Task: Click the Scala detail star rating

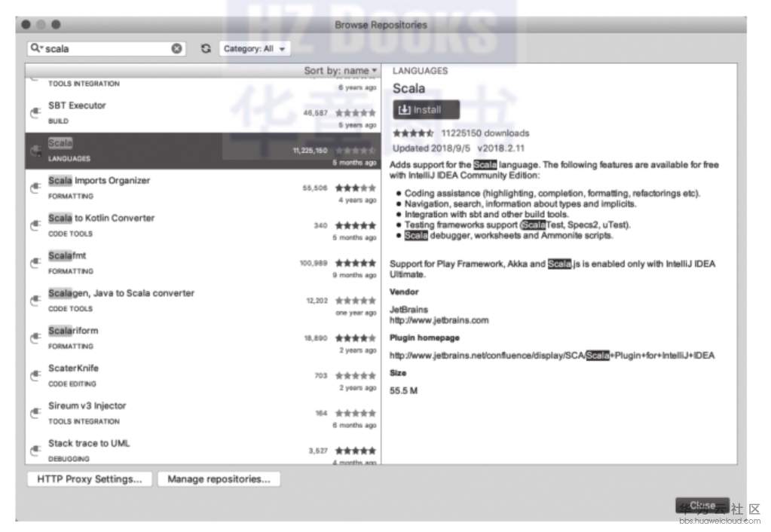Action: click(413, 133)
